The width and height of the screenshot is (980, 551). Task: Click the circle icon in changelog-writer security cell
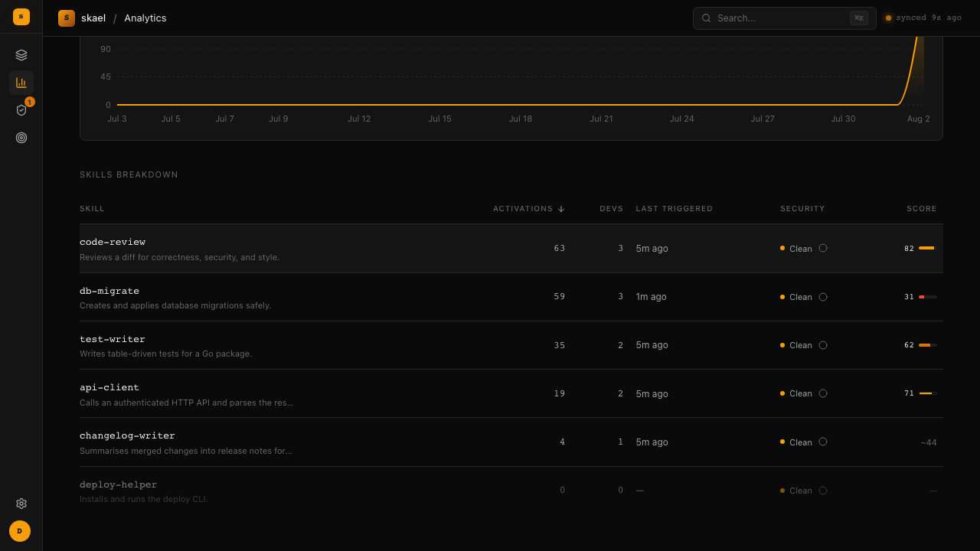click(x=823, y=442)
